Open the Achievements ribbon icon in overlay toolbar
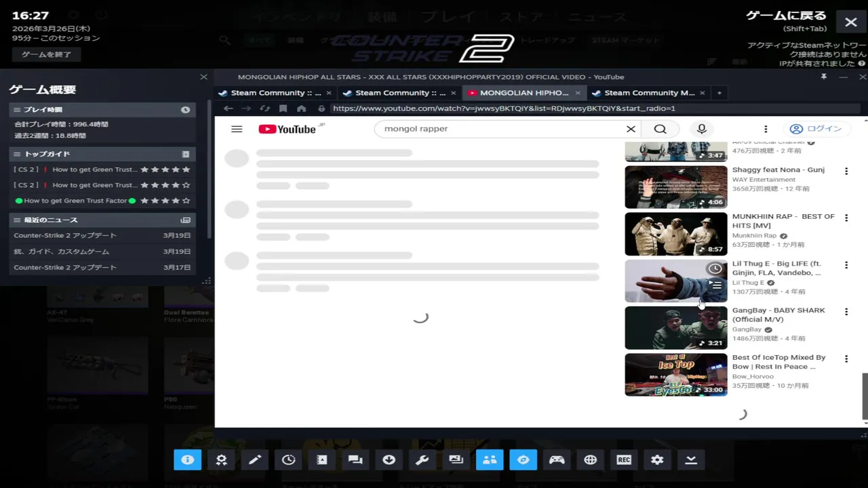 pos(221,460)
